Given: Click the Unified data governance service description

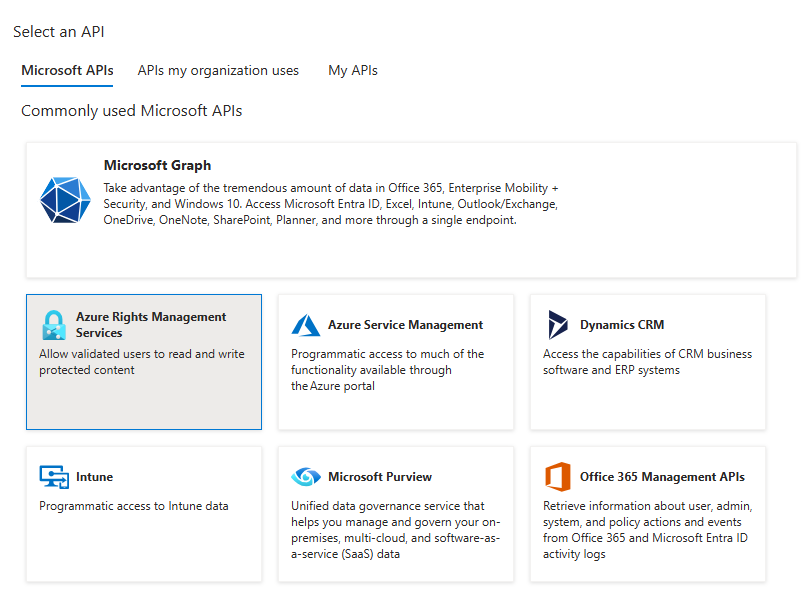Looking at the screenshot, I should coord(395,530).
